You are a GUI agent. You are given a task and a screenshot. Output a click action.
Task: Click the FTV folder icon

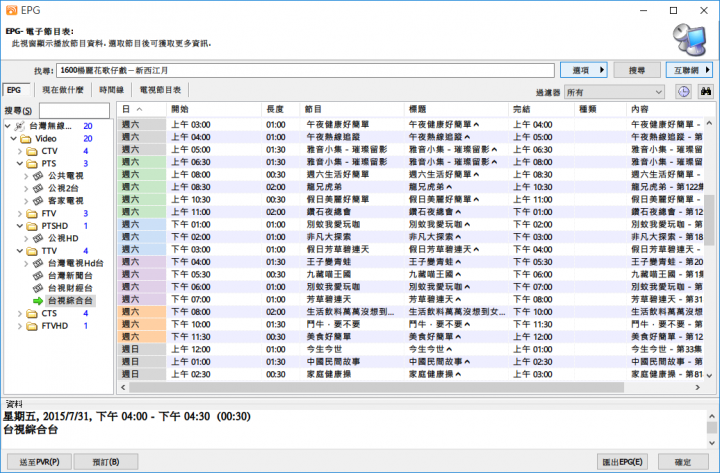[x=32, y=213]
